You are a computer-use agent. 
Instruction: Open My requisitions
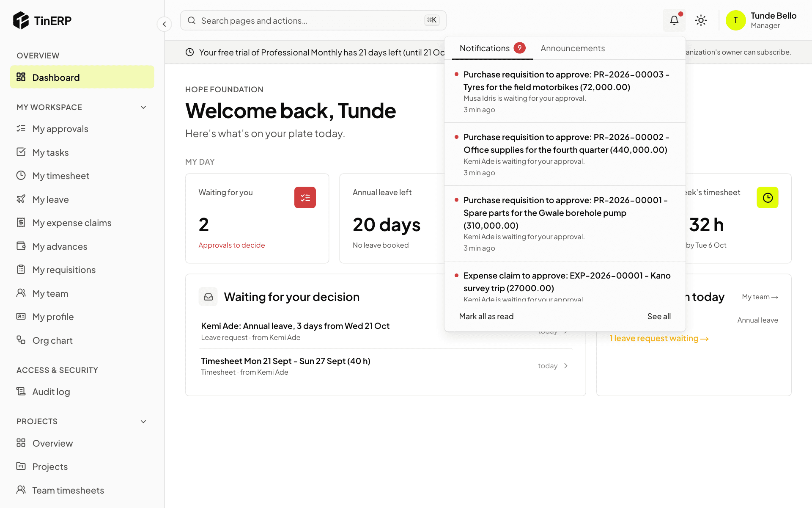[82, 270]
